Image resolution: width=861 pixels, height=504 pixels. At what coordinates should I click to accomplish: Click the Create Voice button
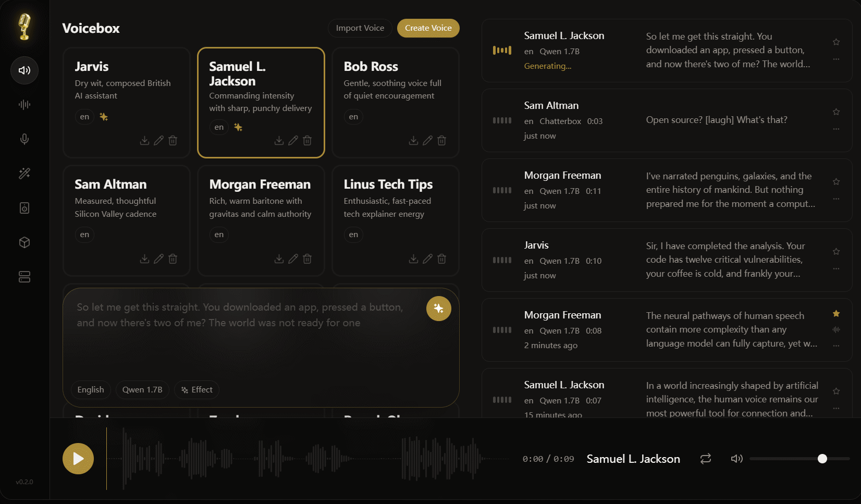click(428, 28)
